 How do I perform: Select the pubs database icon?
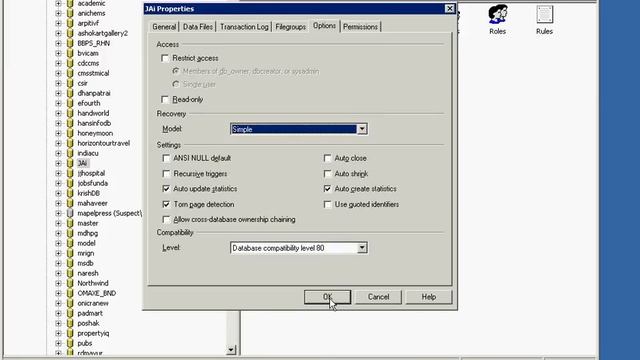click(x=70, y=343)
